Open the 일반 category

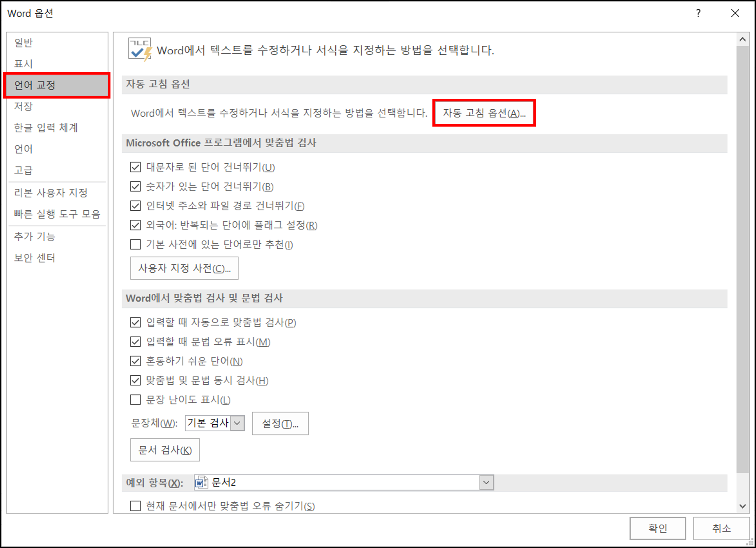tap(57, 42)
